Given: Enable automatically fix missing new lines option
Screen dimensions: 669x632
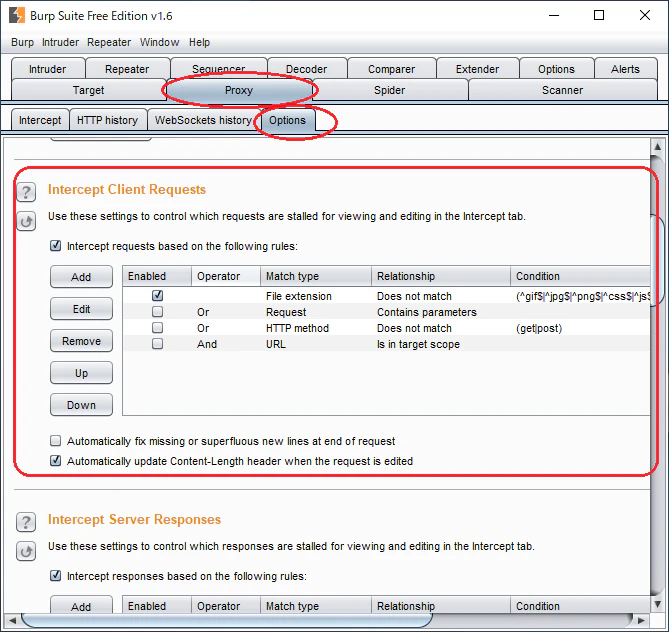Looking at the screenshot, I should 55,440.
